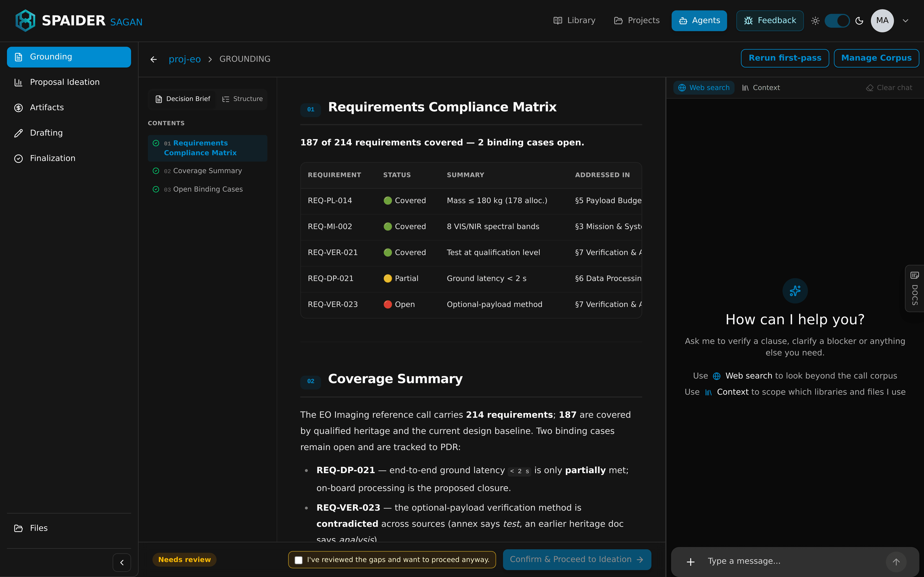Image resolution: width=924 pixels, height=577 pixels.
Task: Click the Rerun first-pass button
Action: point(785,58)
